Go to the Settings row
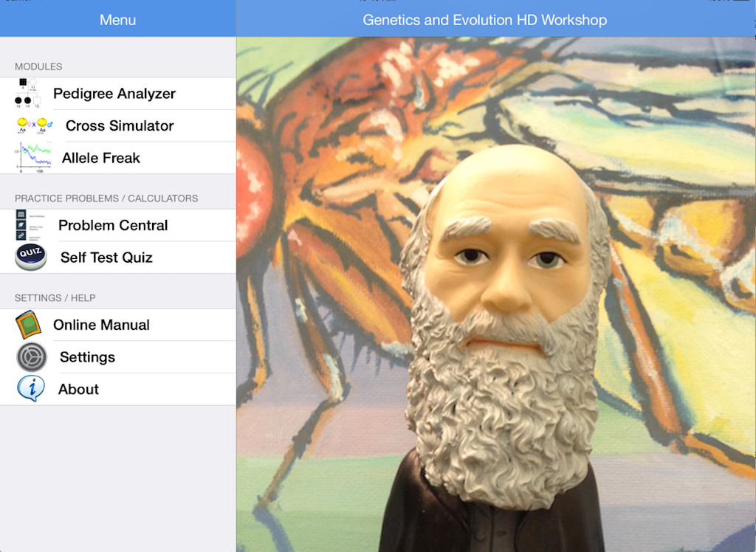 click(118, 357)
